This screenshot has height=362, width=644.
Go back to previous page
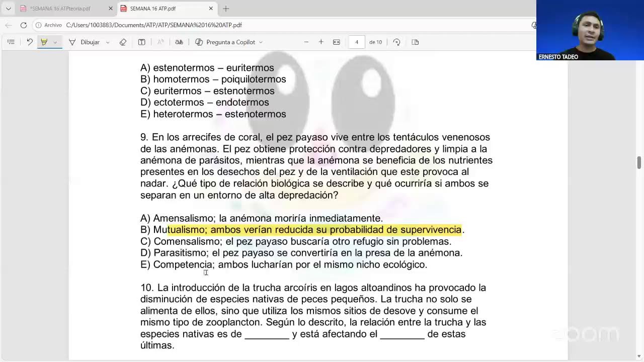pos(9,25)
